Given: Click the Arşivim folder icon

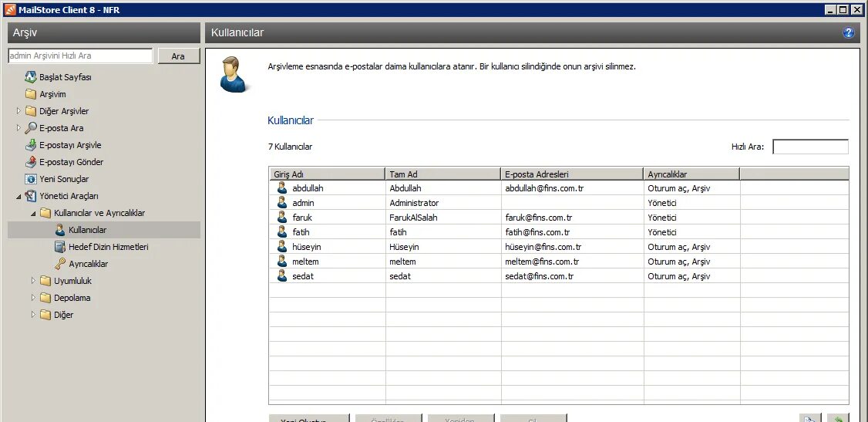Looking at the screenshot, I should coord(30,94).
